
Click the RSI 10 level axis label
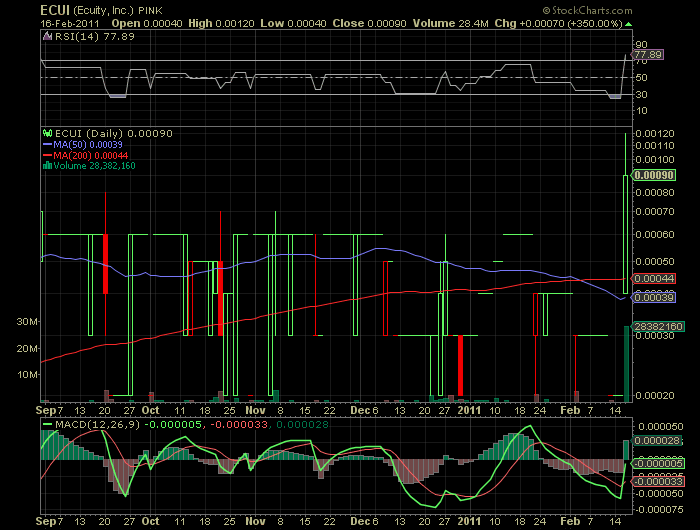[642, 110]
